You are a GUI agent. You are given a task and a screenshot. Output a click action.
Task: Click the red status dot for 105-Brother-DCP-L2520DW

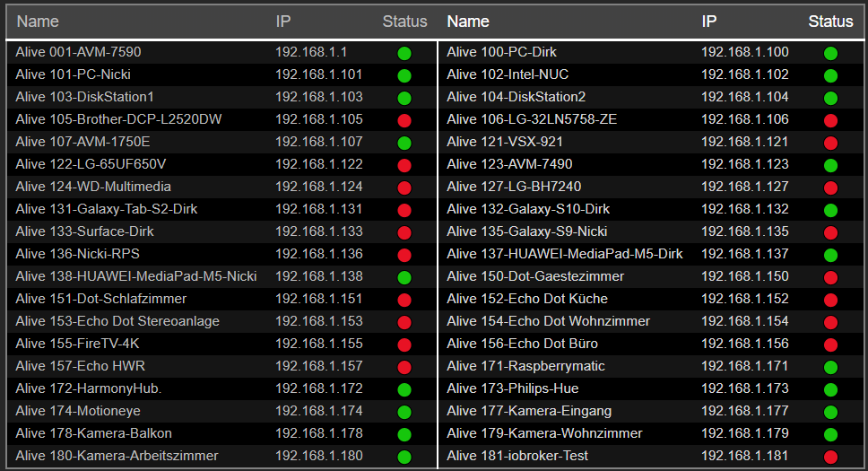tap(404, 120)
